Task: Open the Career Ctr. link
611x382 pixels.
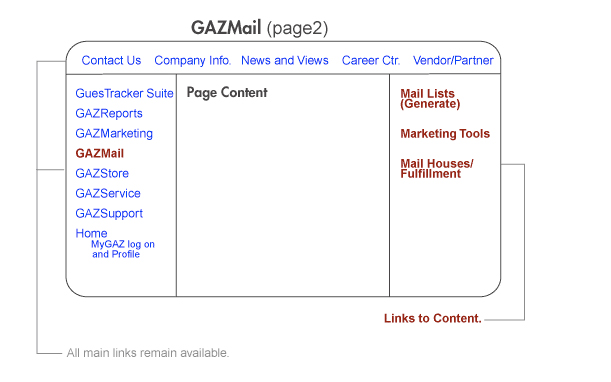Action: coord(371,60)
